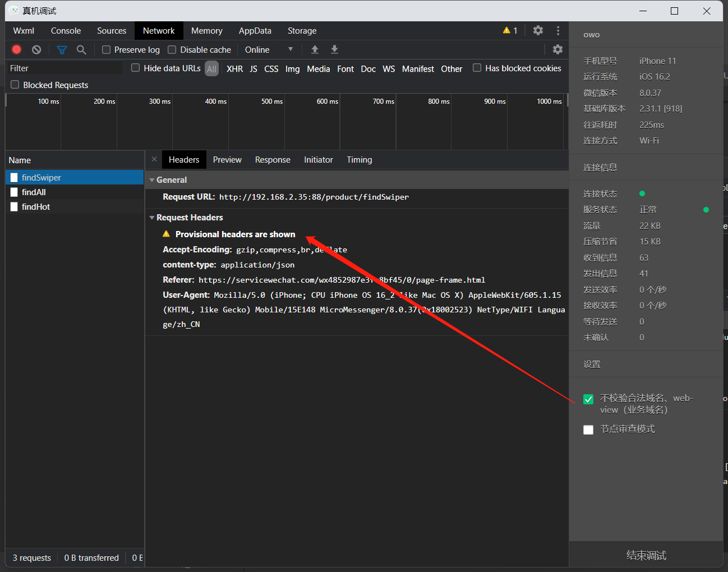Open the Online throttling dropdown
Image resolution: width=728 pixels, height=572 pixels.
269,49
